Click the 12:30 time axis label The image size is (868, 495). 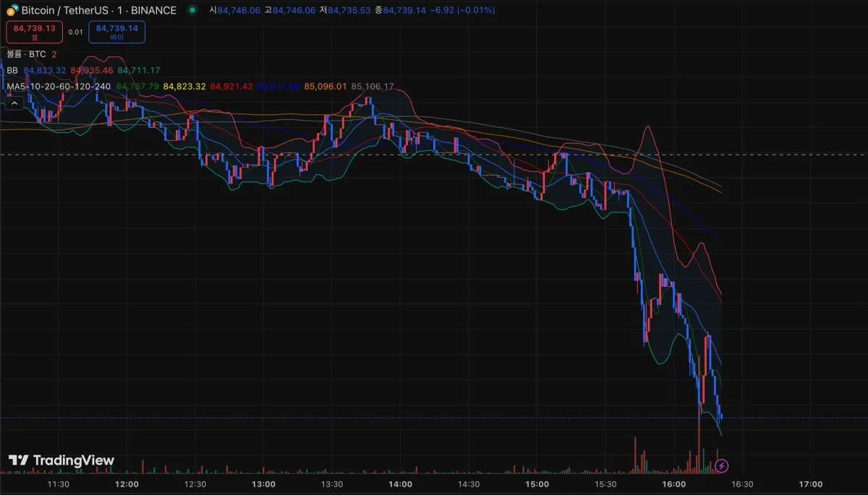coord(195,484)
